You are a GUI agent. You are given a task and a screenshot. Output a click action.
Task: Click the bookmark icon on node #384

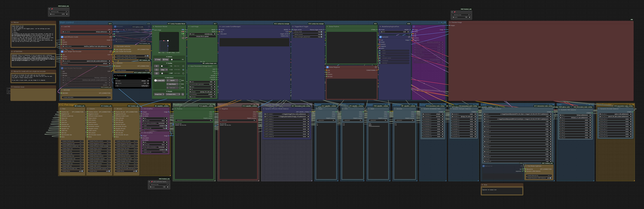[x=52, y=9]
